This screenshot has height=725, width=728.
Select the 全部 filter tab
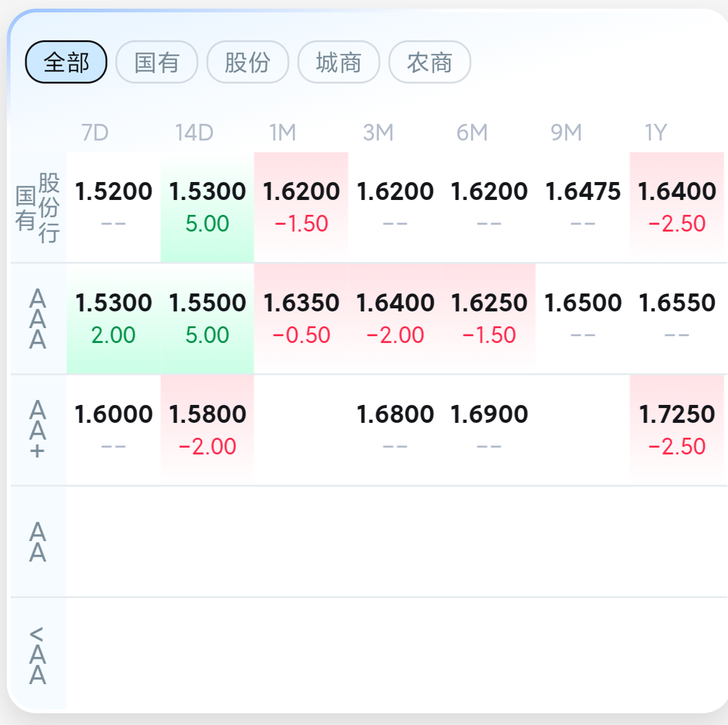point(66,63)
